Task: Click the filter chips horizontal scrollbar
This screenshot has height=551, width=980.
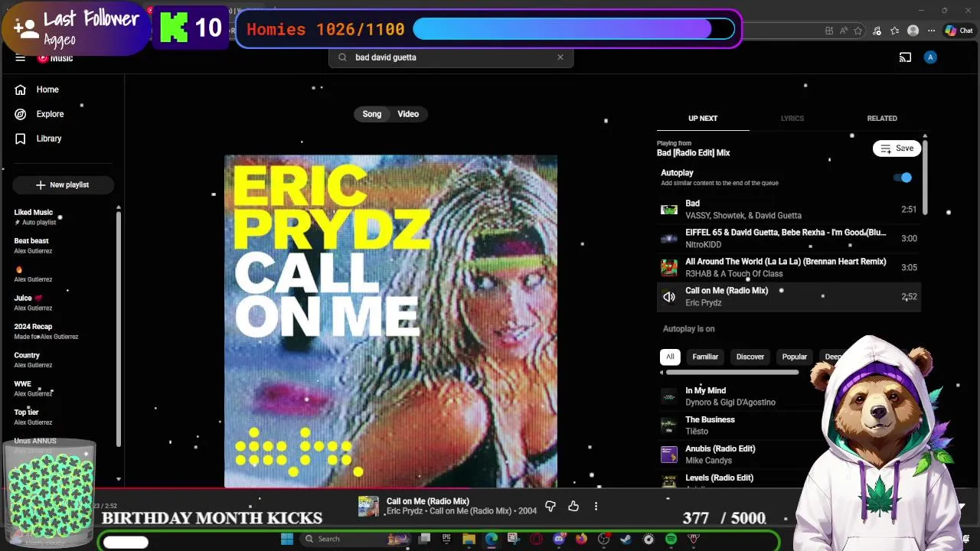Action: (731, 373)
